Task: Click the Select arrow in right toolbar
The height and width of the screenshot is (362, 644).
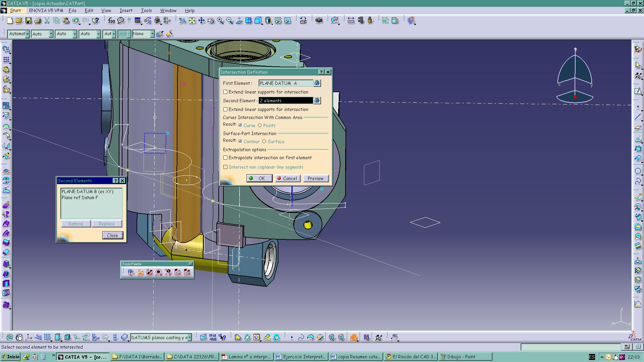Action: (x=638, y=65)
